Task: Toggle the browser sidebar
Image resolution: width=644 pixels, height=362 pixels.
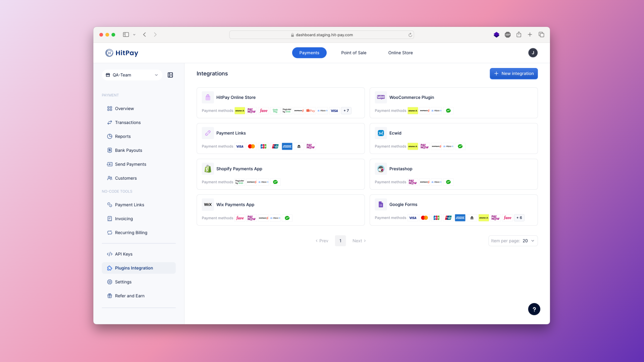Action: point(126,35)
